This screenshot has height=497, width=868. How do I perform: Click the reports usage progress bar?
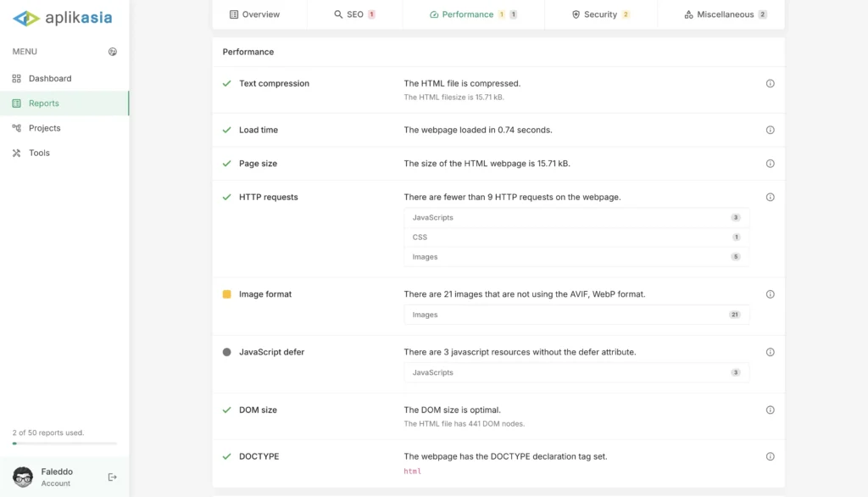click(x=64, y=444)
